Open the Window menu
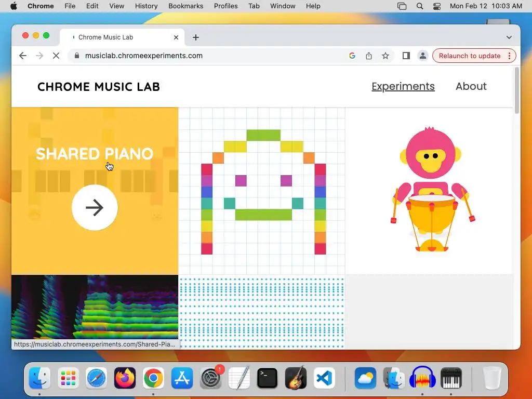Viewport: 532px width, 399px height. point(283,6)
